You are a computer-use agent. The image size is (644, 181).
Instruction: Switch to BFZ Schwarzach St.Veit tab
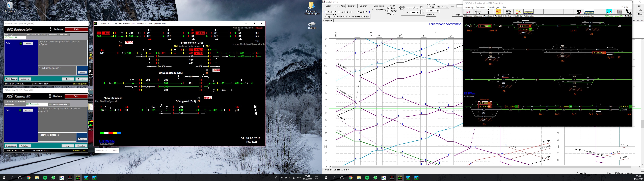(37, 35)
